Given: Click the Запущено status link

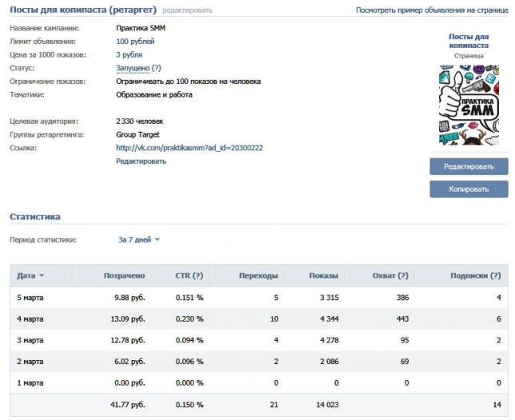Looking at the screenshot, I should point(133,68).
